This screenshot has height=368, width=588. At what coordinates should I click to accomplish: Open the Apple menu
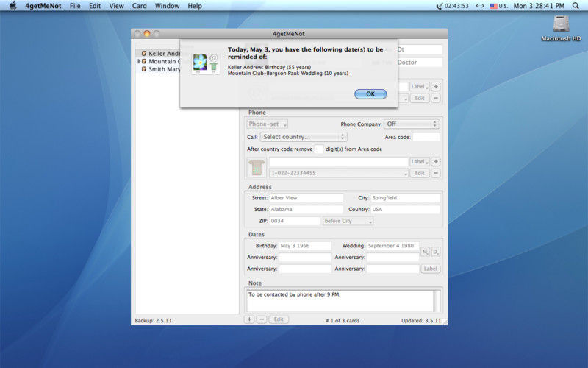tap(13, 6)
